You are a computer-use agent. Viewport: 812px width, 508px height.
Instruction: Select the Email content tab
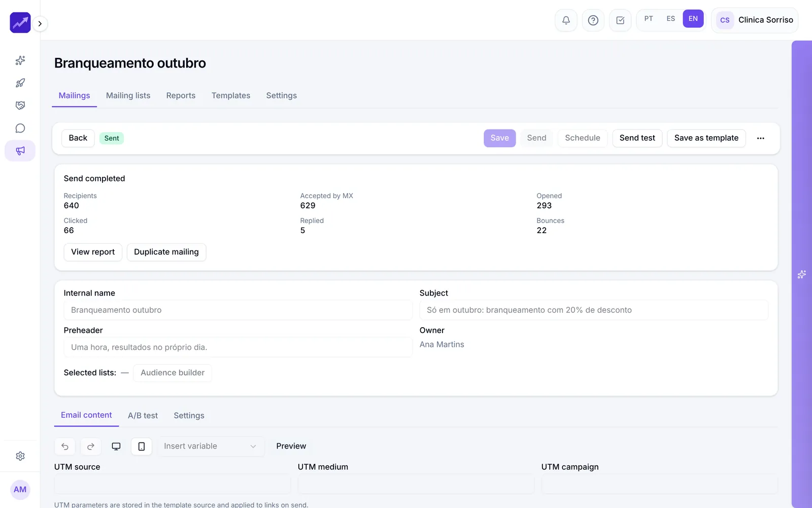pos(86,415)
